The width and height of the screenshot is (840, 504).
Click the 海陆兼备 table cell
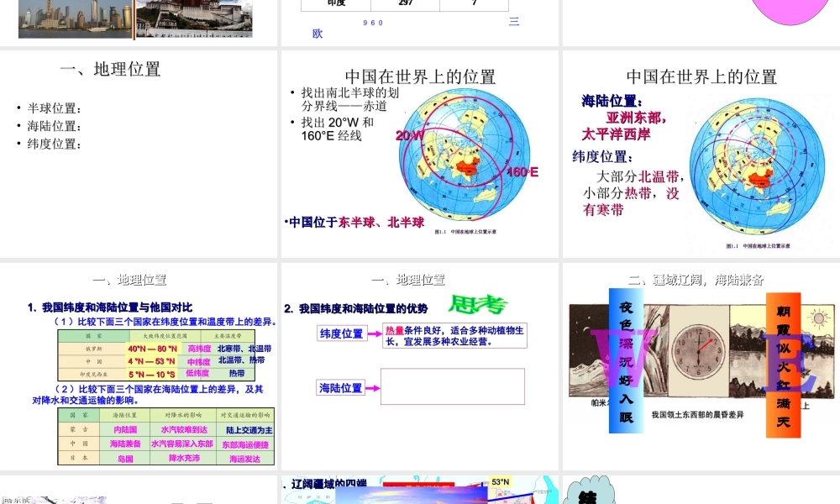(125, 444)
